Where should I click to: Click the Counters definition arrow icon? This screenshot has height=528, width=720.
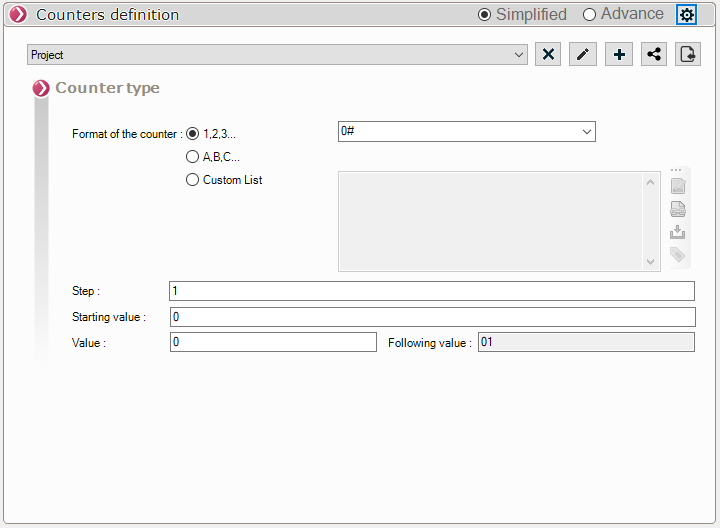click(17, 15)
